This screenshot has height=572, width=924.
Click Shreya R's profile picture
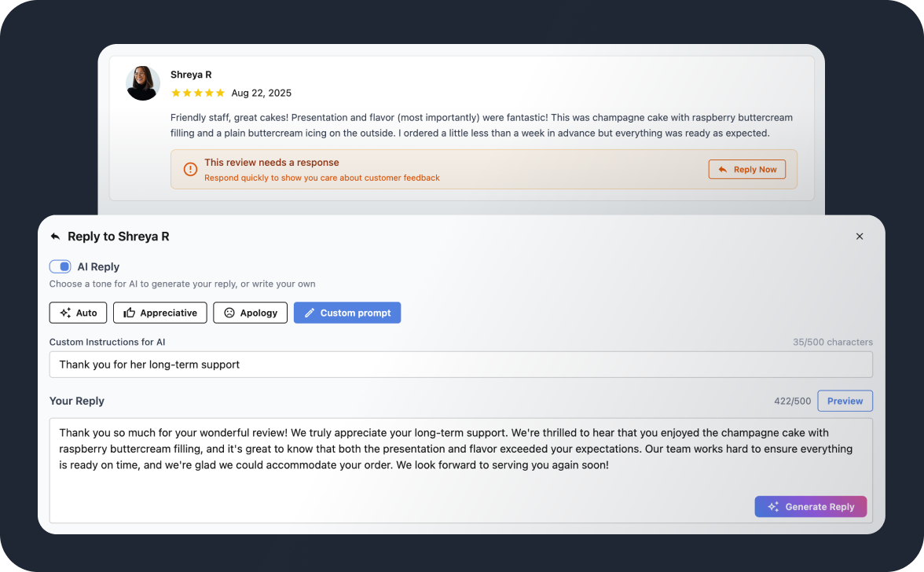(x=142, y=82)
